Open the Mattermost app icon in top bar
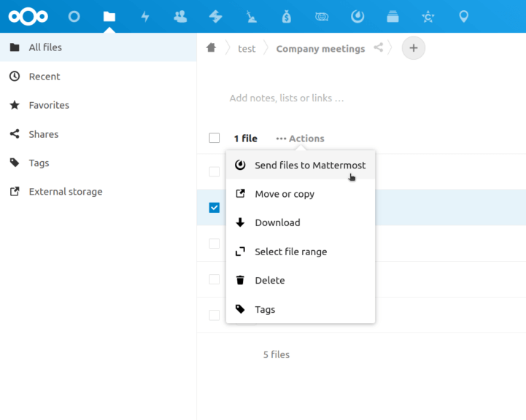This screenshot has width=526, height=420. click(x=357, y=17)
